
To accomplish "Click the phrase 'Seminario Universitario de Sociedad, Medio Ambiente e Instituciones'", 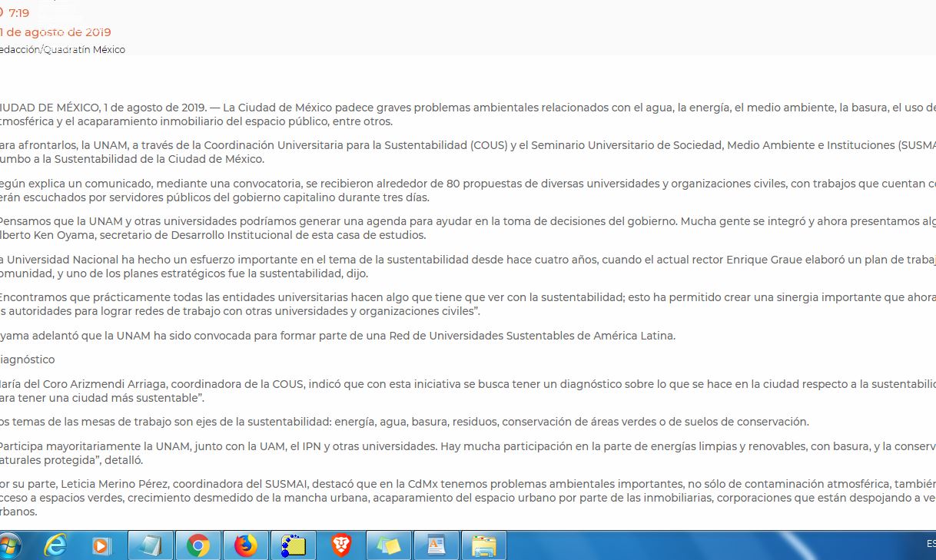I will tap(712, 145).
